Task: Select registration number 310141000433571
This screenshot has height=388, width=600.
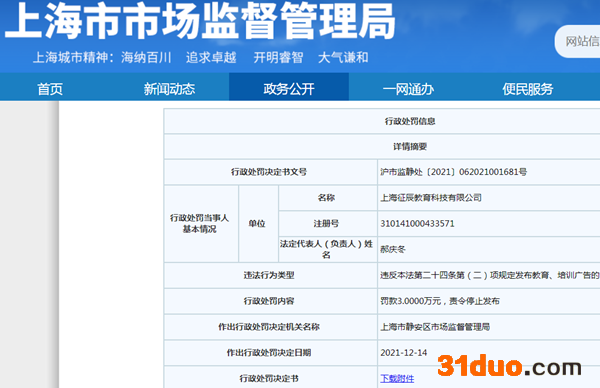Action: click(417, 223)
